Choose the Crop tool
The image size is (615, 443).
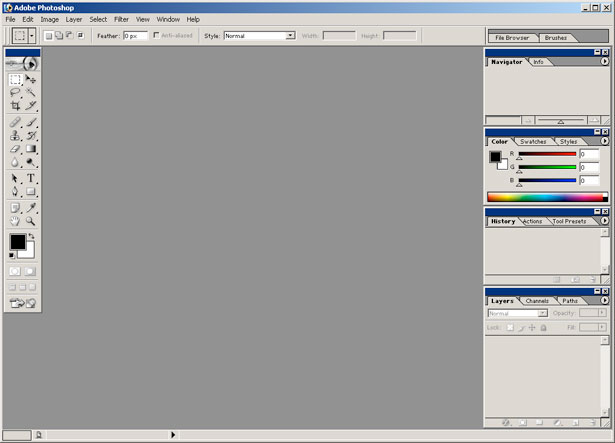coord(15,106)
